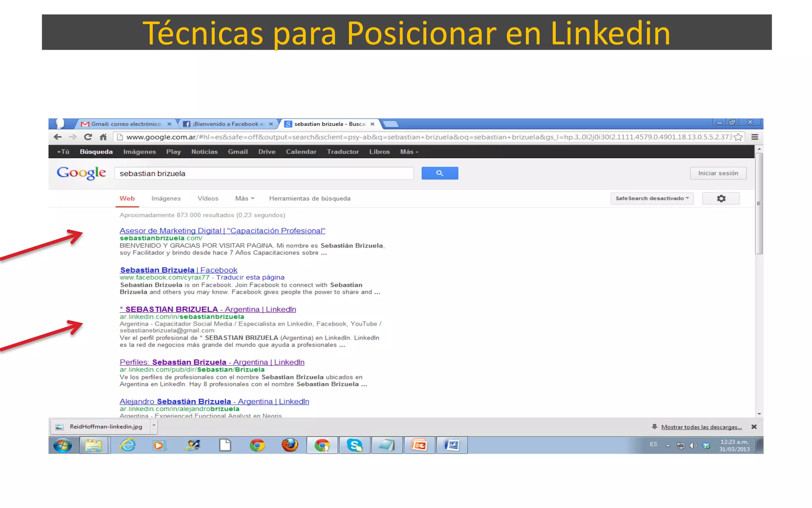The image size is (812, 508).
Task: Click the address bar URL
Action: click(429, 137)
